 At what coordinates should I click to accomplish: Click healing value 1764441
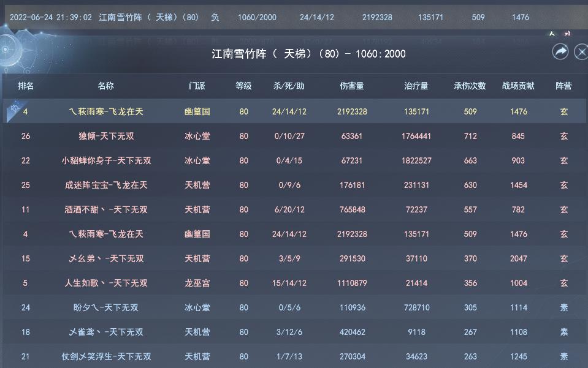(x=416, y=137)
